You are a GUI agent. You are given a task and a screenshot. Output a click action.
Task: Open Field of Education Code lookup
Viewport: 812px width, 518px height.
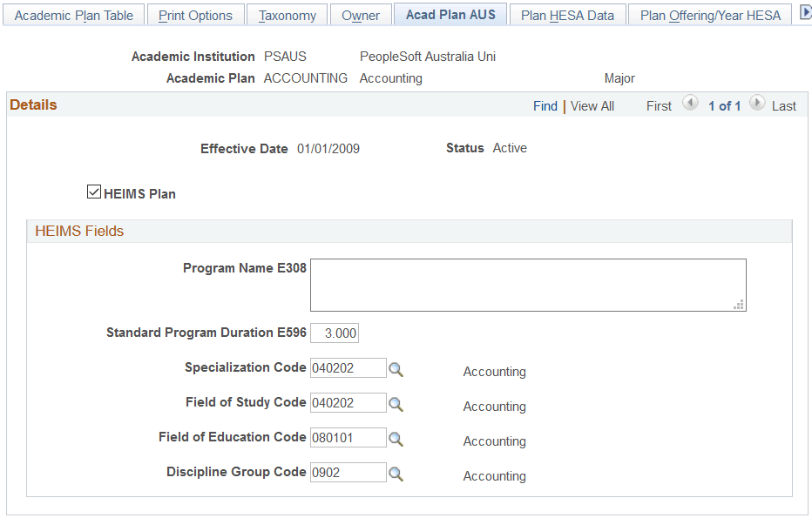396,439
